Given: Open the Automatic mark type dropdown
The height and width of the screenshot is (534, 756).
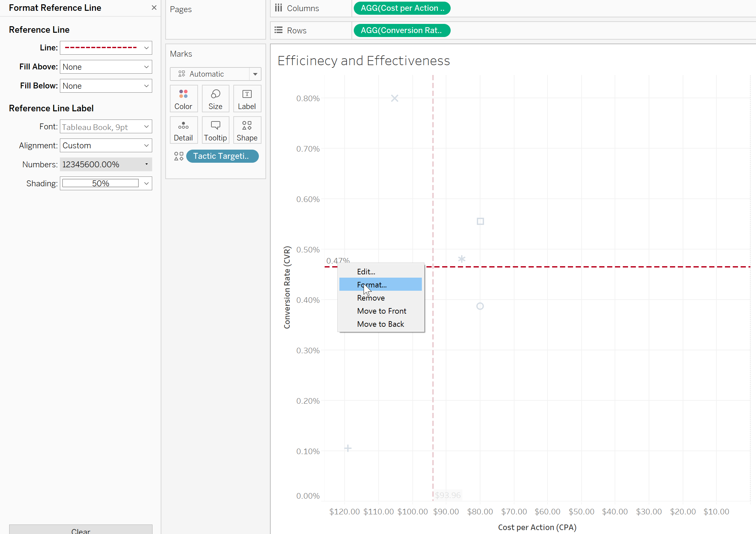Looking at the screenshot, I should pyautogui.click(x=215, y=74).
